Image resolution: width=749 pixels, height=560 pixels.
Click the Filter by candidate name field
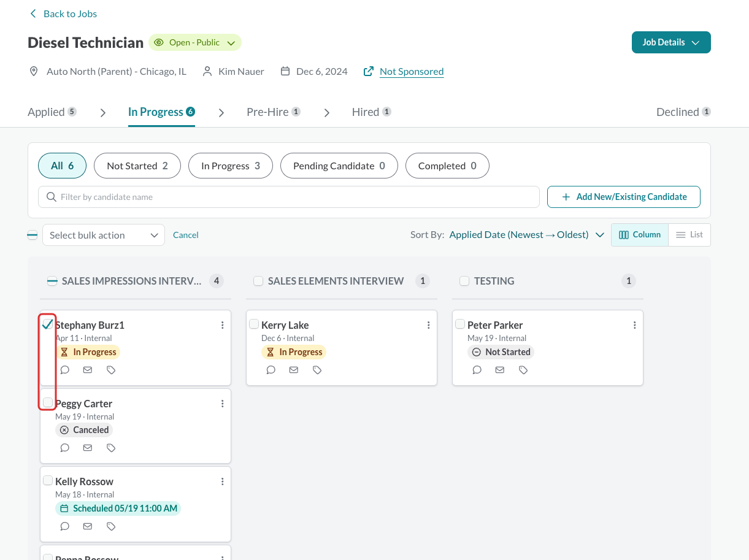tap(289, 197)
